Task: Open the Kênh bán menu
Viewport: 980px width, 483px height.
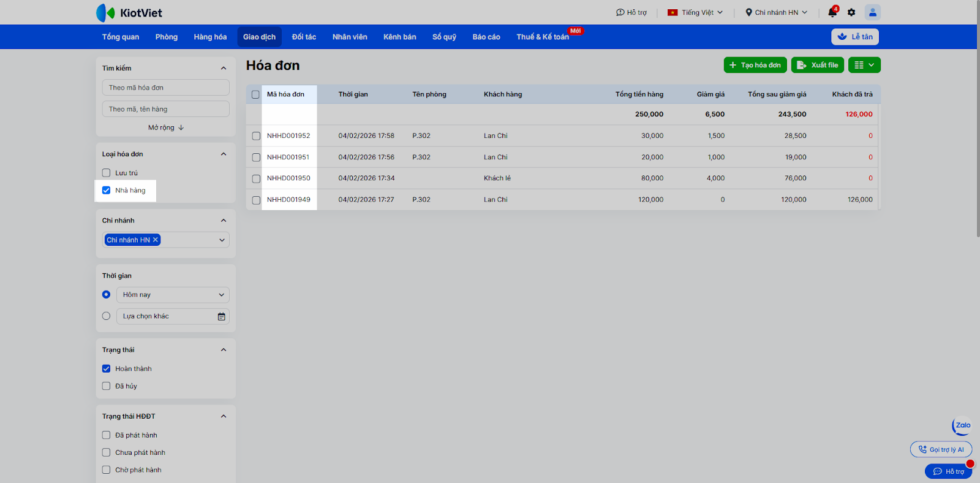Action: click(x=400, y=37)
